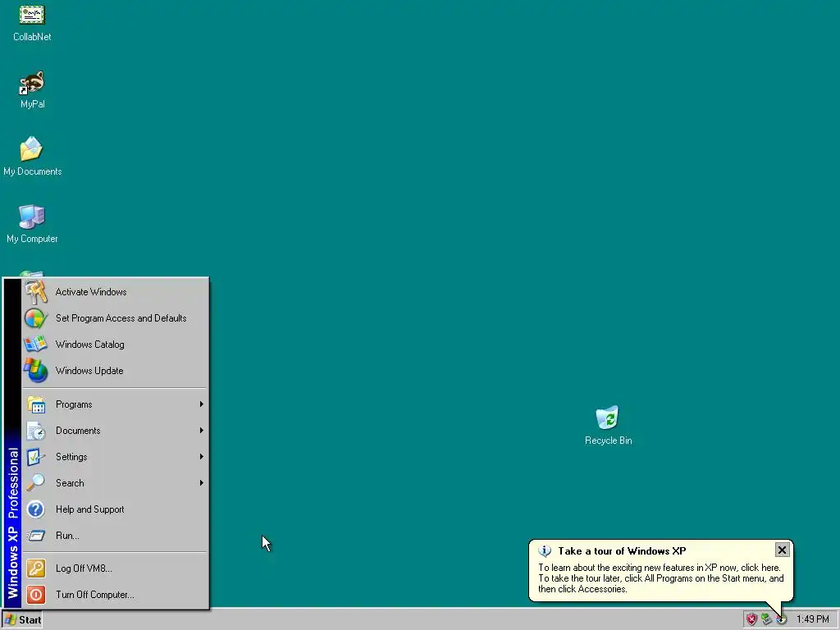Select Run... from the Start menu
Viewport: 840px width, 630px height.
tap(115, 536)
